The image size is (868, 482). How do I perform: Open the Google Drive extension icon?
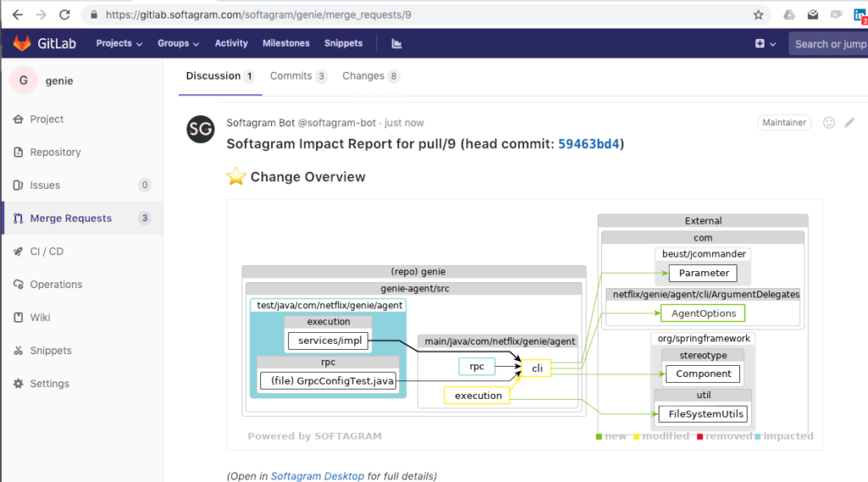pyautogui.click(x=789, y=15)
